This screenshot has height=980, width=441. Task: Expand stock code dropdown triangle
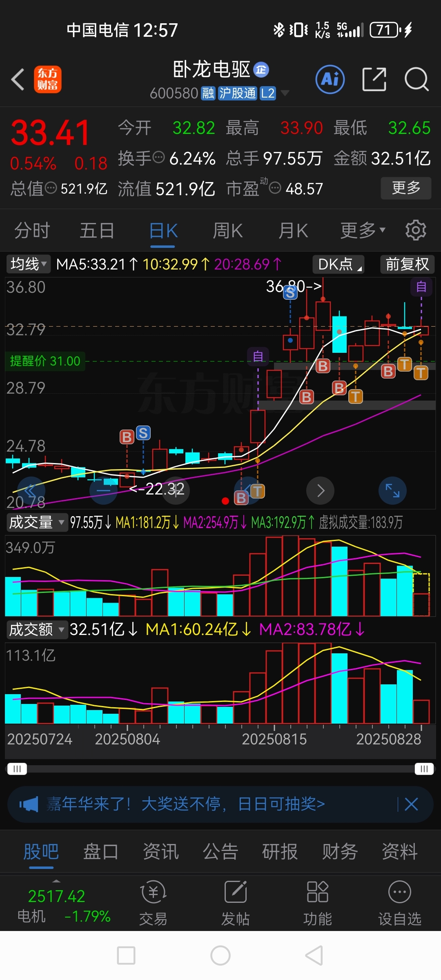click(285, 94)
